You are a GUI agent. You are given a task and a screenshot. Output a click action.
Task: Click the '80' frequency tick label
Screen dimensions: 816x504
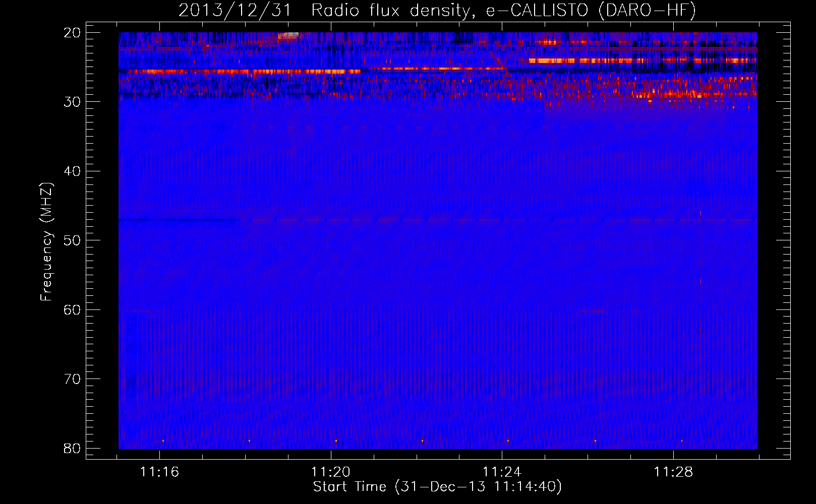pyautogui.click(x=72, y=449)
